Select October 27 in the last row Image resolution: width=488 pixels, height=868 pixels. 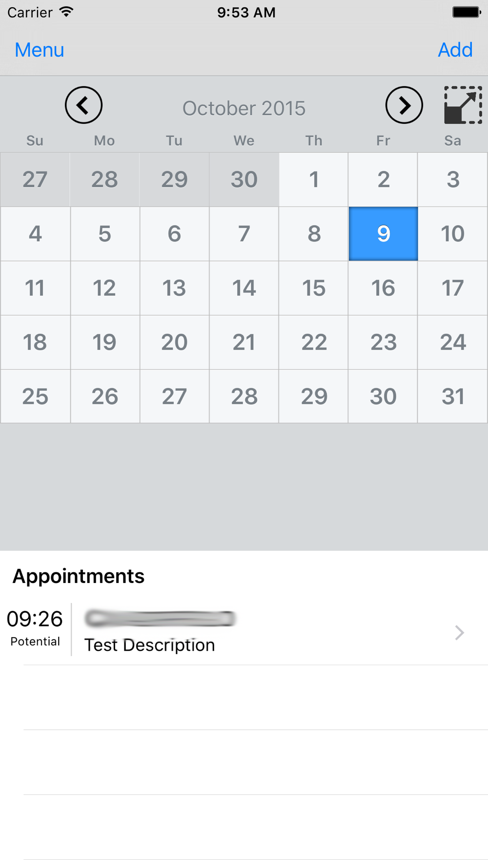click(174, 396)
